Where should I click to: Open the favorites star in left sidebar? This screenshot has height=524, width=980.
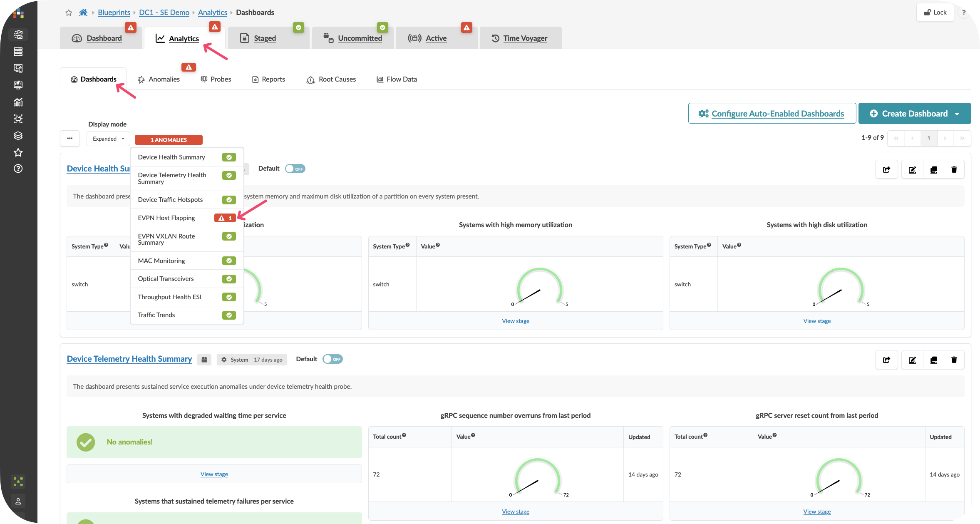18,152
